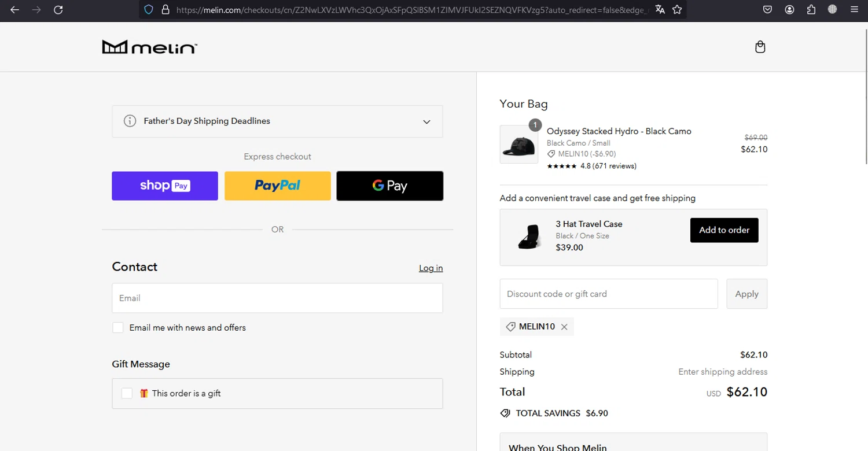Viewport: 868px width, 451px height.
Task: Click the melin logo
Action: [x=150, y=47]
